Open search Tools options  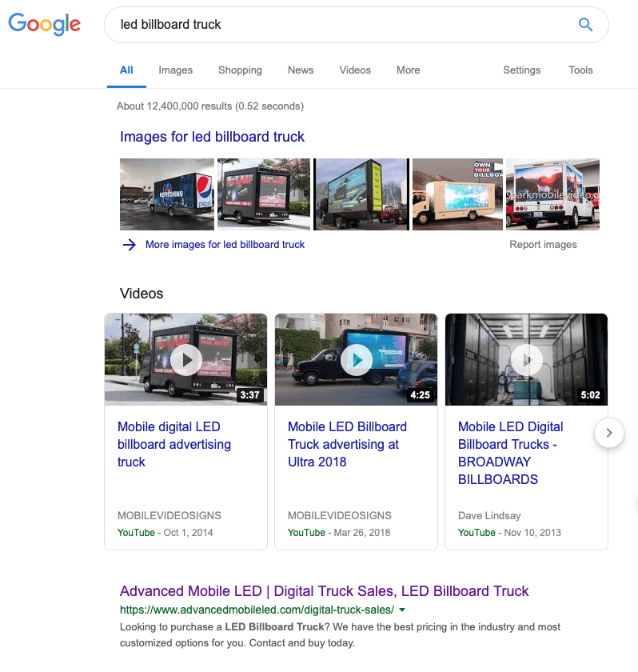coord(580,70)
